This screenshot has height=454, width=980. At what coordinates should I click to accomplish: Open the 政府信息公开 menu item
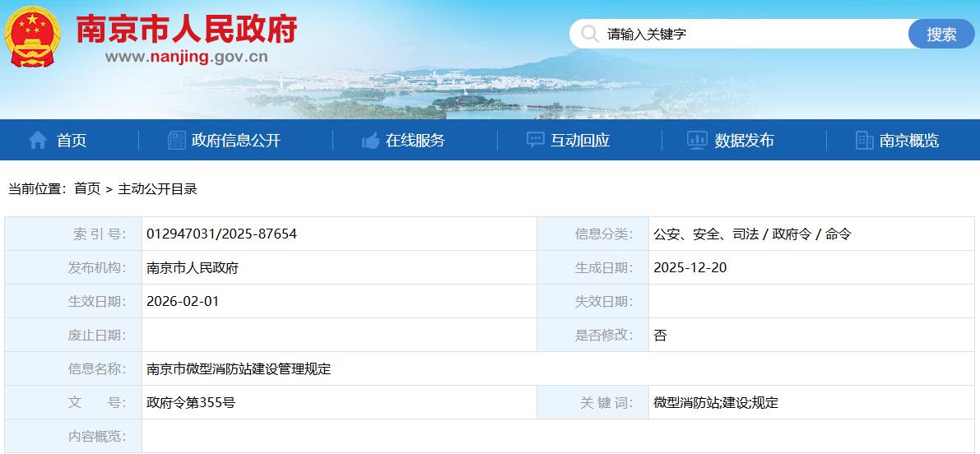point(236,140)
